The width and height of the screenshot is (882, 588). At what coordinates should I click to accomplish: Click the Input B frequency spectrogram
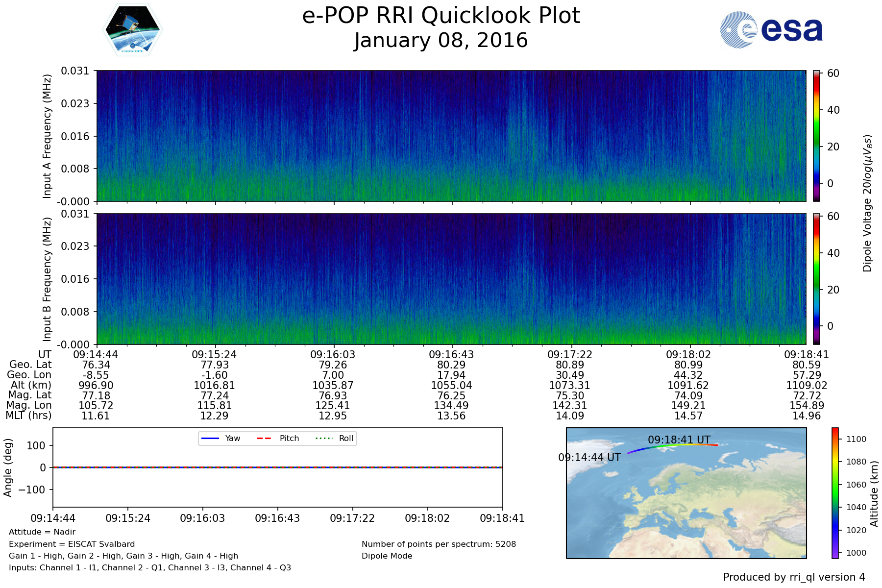[451, 279]
